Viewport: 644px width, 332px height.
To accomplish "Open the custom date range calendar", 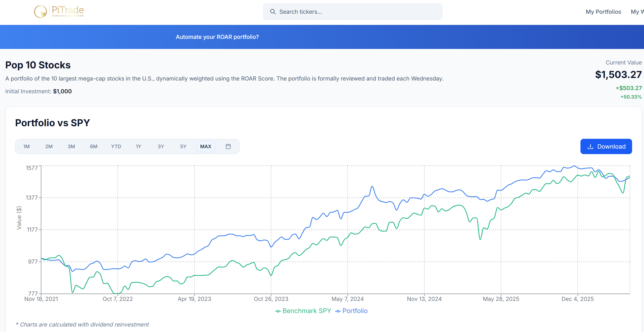I will pos(228,147).
